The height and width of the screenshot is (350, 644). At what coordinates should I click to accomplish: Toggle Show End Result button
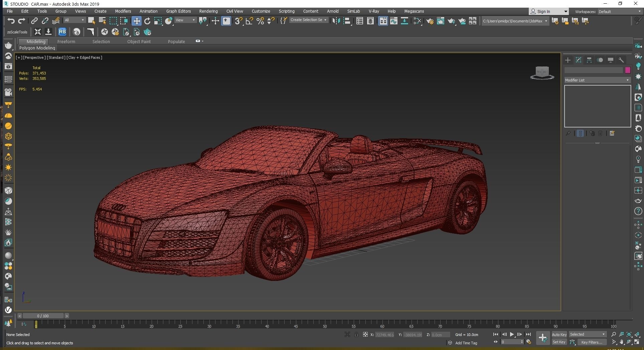pyautogui.click(x=580, y=133)
